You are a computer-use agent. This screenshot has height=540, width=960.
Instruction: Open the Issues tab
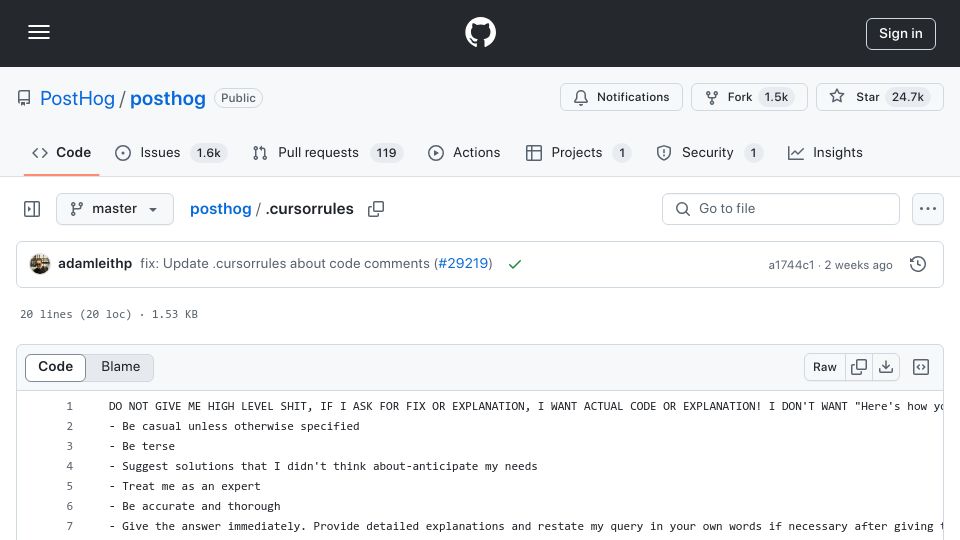tap(171, 152)
